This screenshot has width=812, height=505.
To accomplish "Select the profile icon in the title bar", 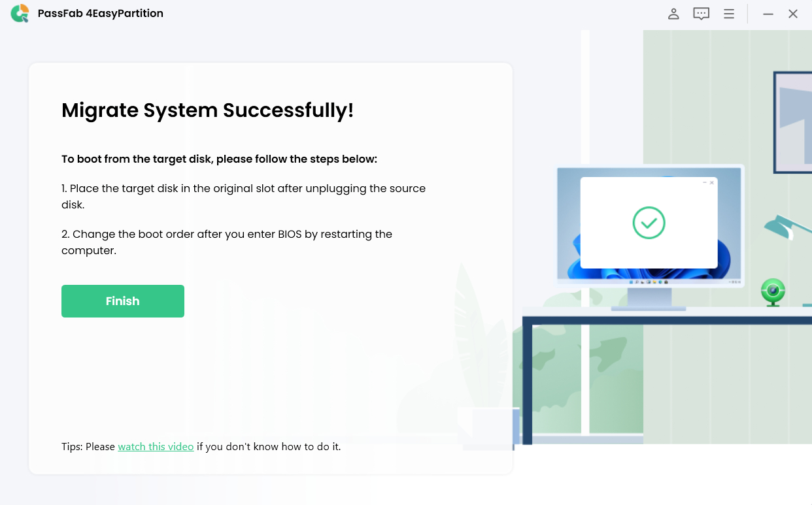I will (x=673, y=13).
